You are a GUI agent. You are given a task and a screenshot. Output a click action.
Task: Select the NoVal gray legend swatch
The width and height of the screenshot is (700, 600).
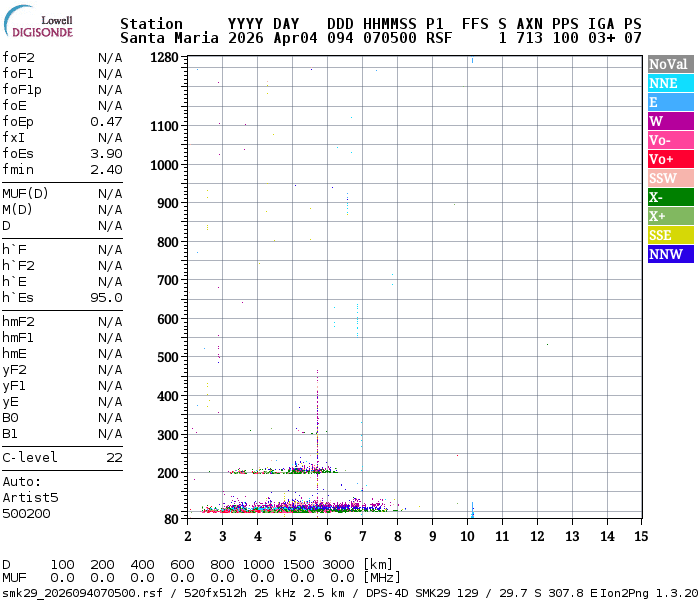(669, 64)
